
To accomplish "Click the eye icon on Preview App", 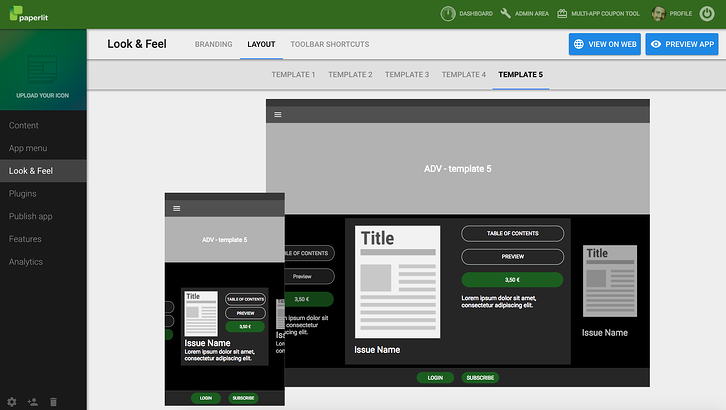I will pos(656,44).
